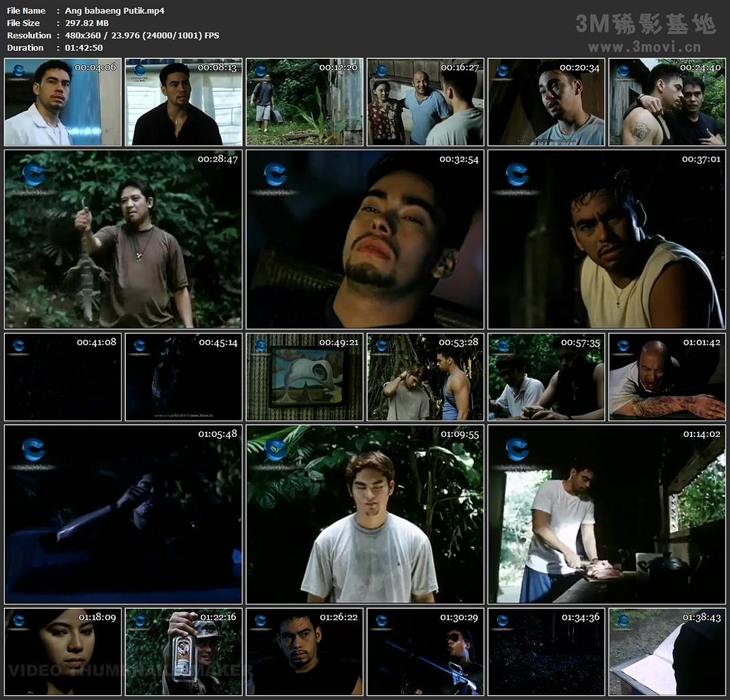
Task: Click the channel logo in the 00:28:47 frame
Action: pyautogui.click(x=33, y=175)
